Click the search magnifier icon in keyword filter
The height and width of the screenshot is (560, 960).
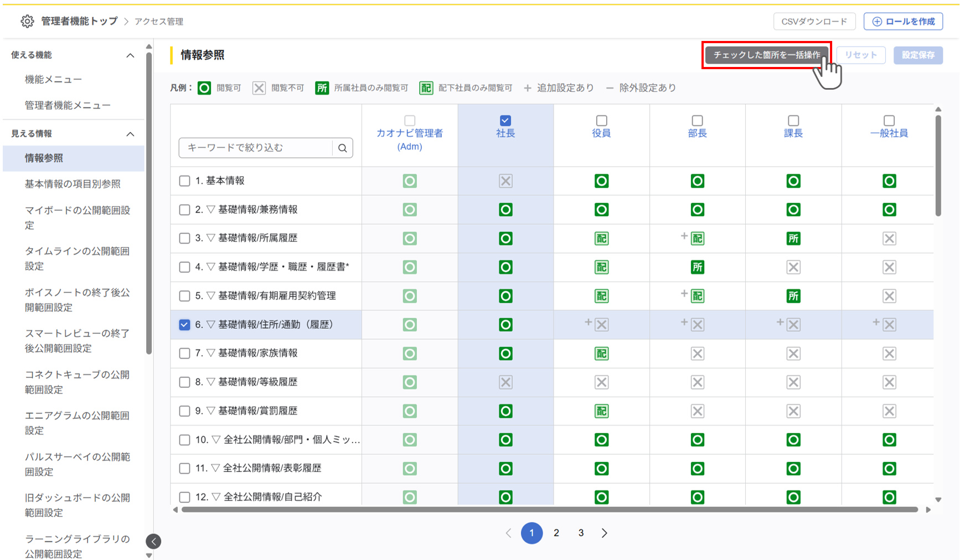[343, 148]
